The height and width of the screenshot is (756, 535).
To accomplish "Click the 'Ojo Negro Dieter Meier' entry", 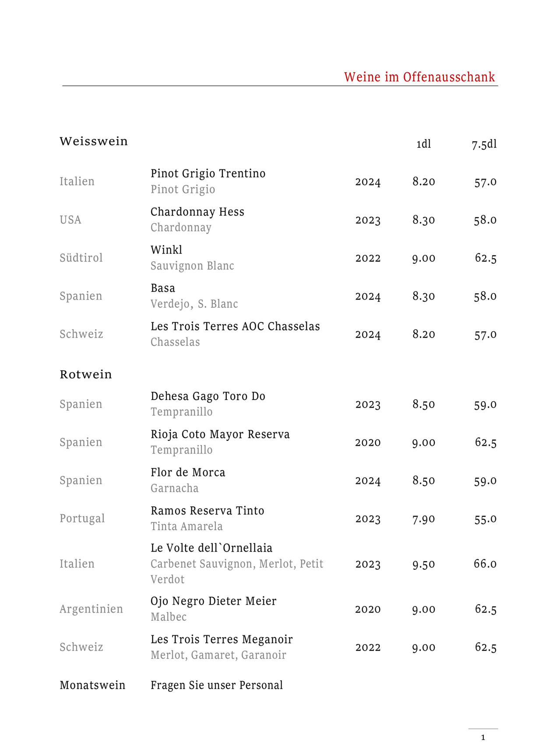I will coord(214,601).
